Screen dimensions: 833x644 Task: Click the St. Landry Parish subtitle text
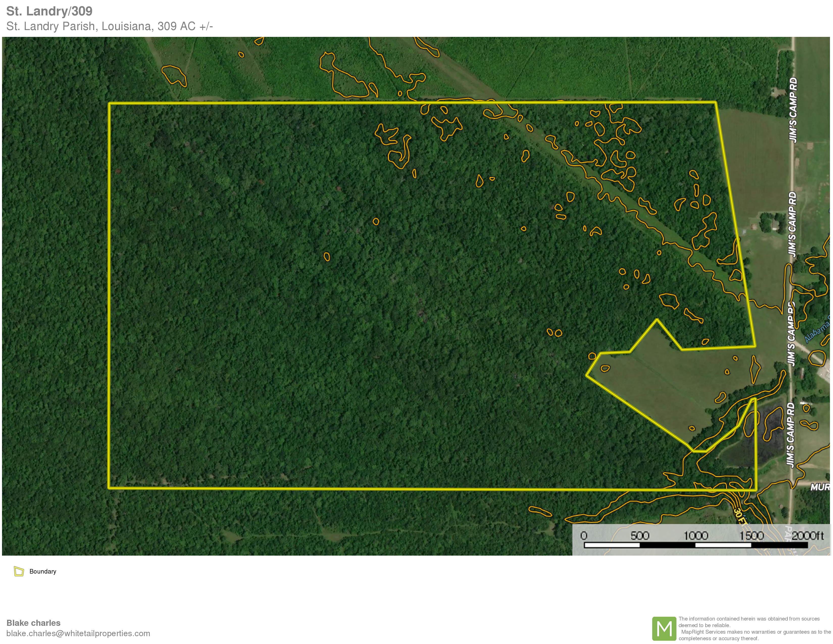click(x=110, y=26)
